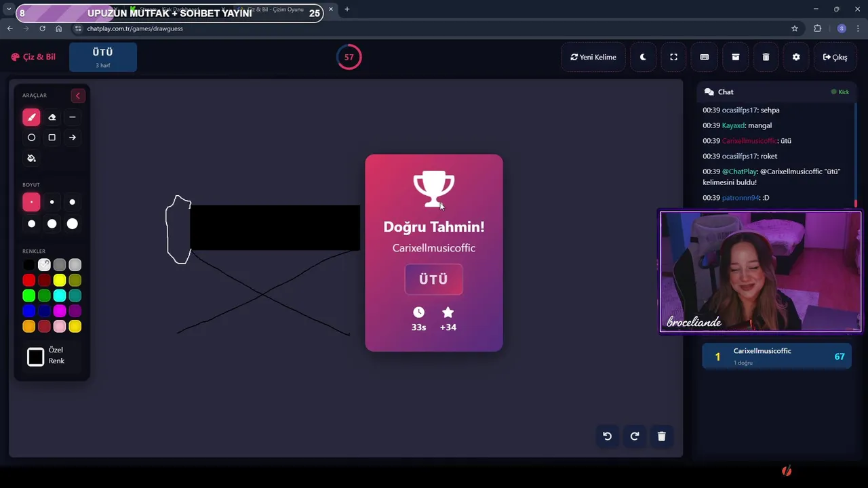Pick the white color swatch
Screen dimensions: 868x488
[x=44, y=265]
